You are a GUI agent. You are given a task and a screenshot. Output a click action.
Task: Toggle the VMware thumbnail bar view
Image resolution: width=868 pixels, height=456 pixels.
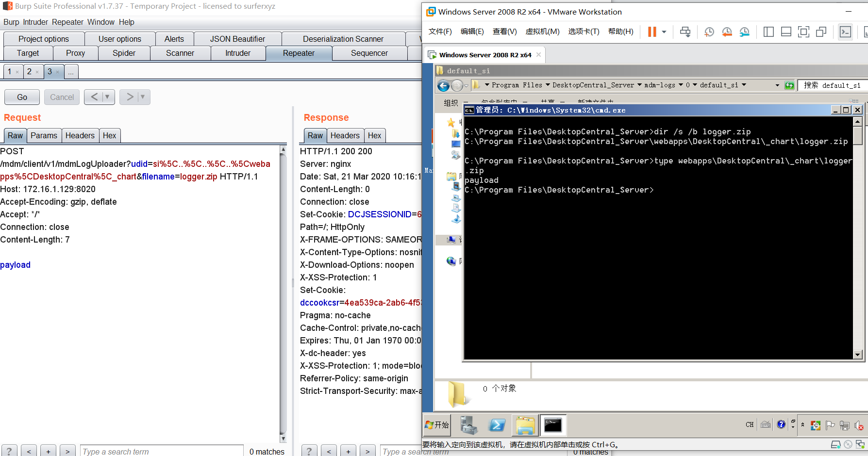(x=786, y=32)
